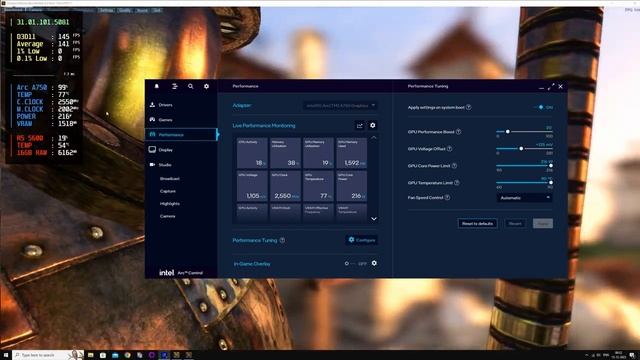The height and width of the screenshot is (360, 640).
Task: Expand metrics with the down chevron
Action: pos(373,219)
